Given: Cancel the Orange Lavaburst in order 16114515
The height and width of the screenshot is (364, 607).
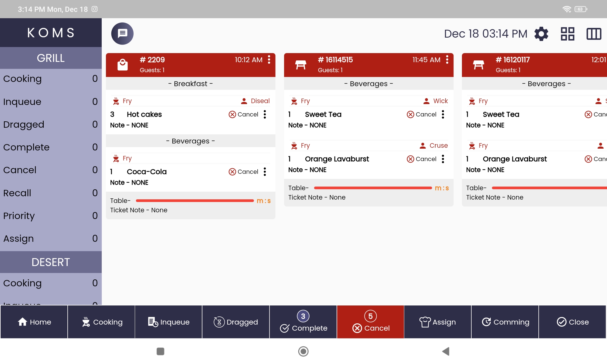Looking at the screenshot, I should tap(422, 159).
